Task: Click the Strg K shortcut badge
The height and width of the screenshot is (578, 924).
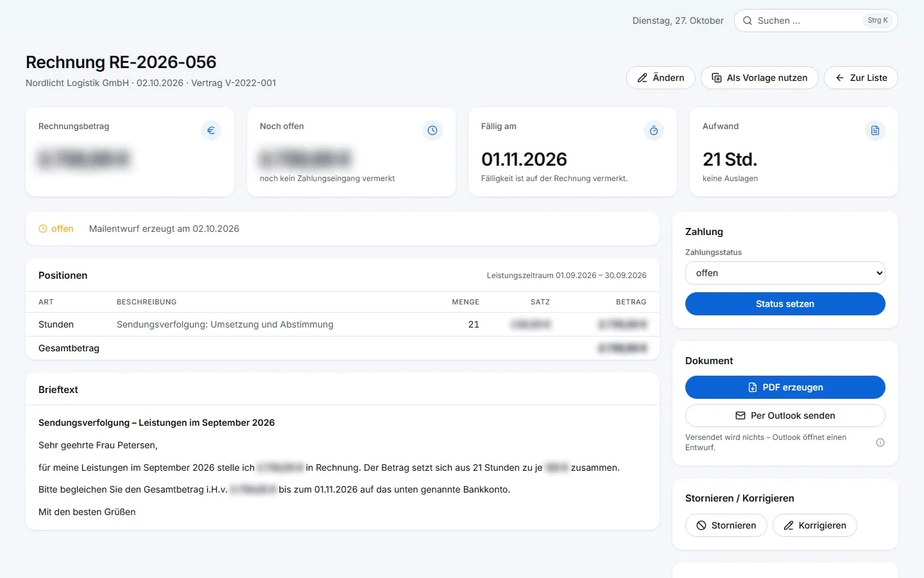Action: (x=878, y=21)
